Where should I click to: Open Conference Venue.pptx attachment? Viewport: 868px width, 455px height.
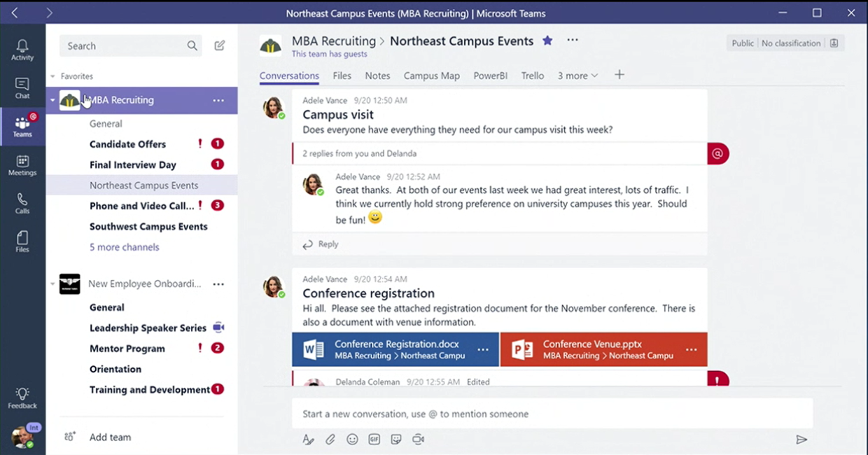(x=603, y=349)
